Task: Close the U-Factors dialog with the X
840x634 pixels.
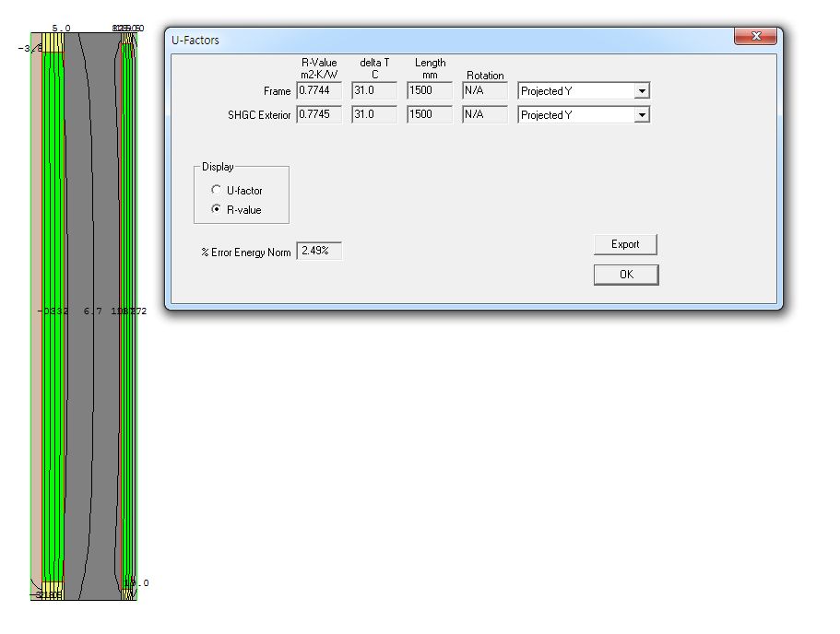Action: click(756, 37)
